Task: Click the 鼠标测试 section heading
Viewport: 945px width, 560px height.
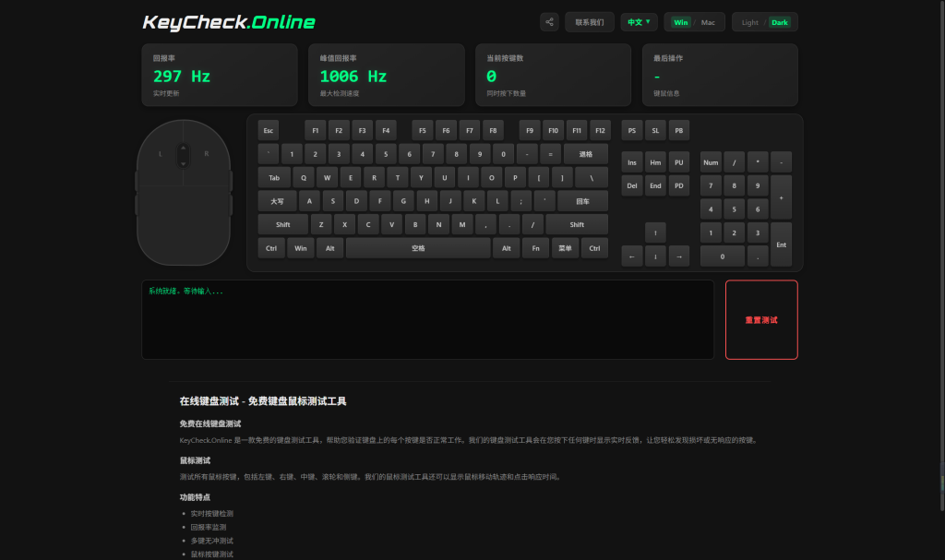Action: [195, 460]
